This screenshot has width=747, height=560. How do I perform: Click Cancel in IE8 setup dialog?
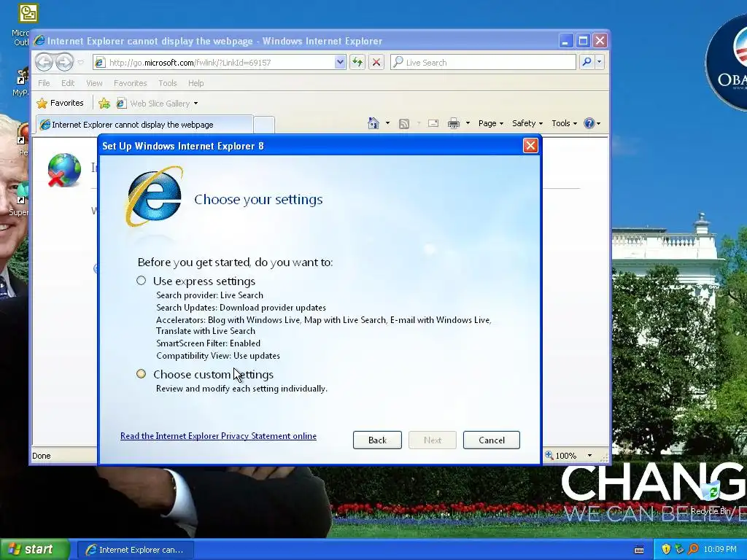tap(492, 440)
